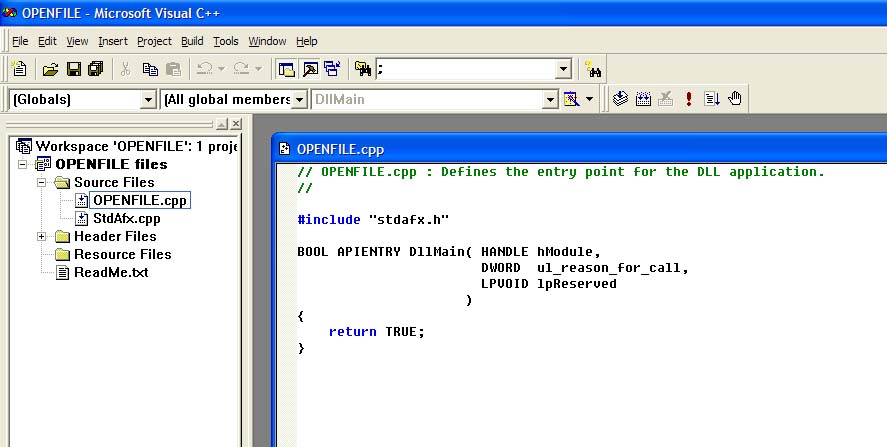Close the workspace panel with its X button
The width and height of the screenshot is (887, 447).
236,123
